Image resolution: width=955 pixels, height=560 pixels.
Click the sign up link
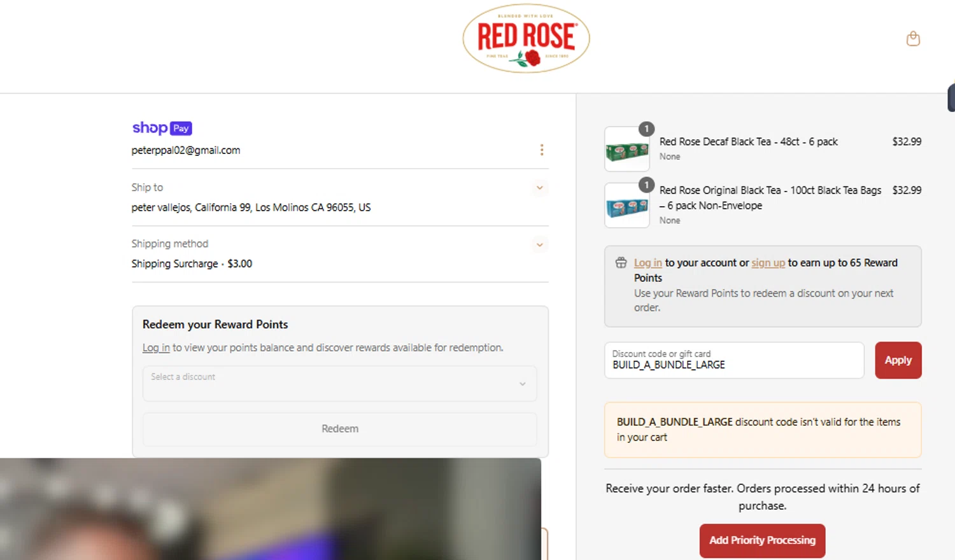(x=768, y=263)
